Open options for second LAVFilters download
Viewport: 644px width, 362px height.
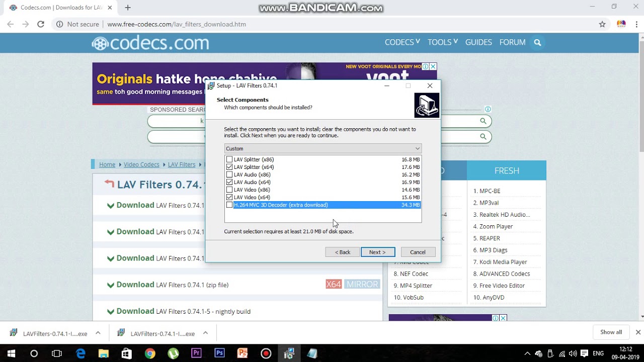coord(205,333)
